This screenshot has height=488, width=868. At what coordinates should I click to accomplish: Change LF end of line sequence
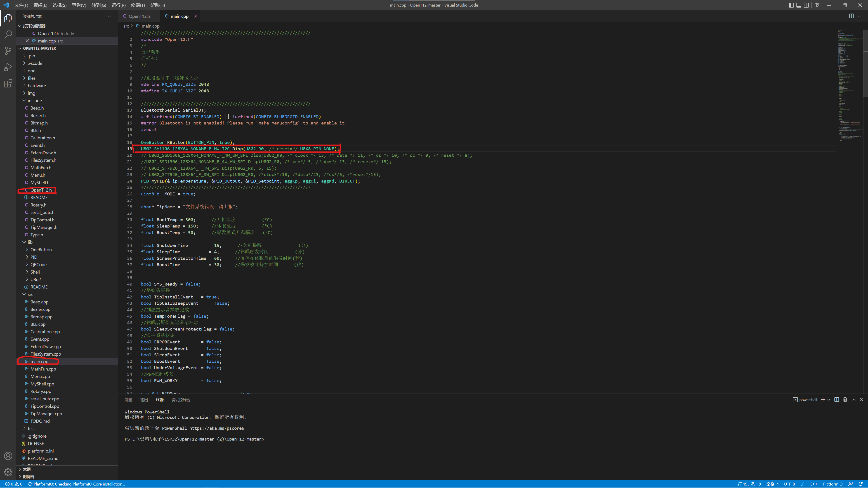tap(802, 484)
